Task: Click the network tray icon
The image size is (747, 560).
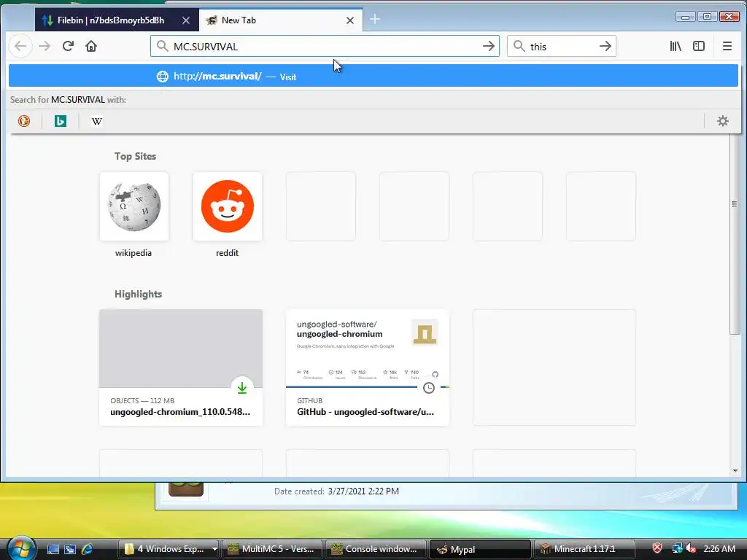Action: pos(677,548)
